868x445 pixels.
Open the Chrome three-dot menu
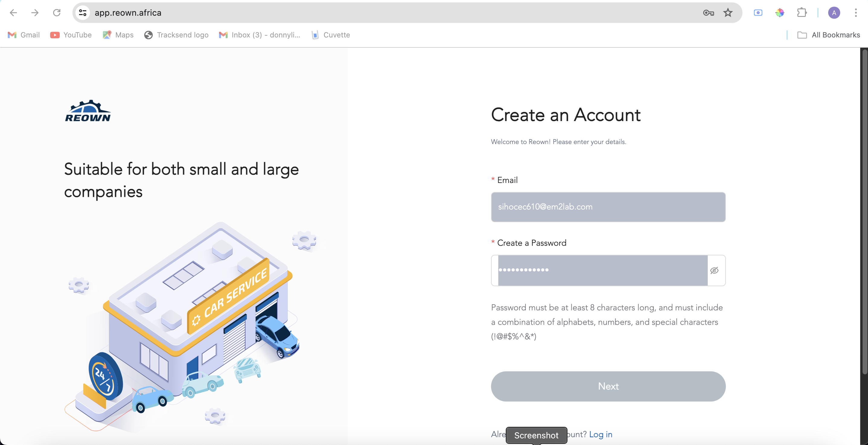pos(856,13)
